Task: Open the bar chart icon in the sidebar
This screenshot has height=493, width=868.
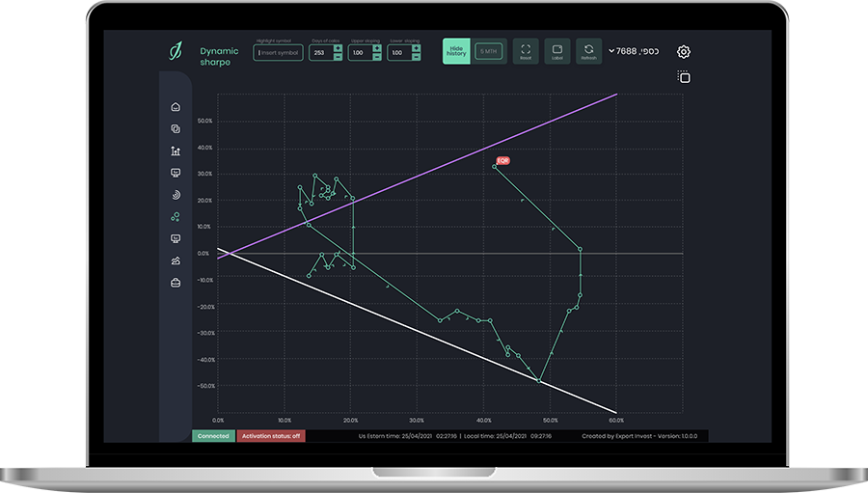Action: point(176,151)
